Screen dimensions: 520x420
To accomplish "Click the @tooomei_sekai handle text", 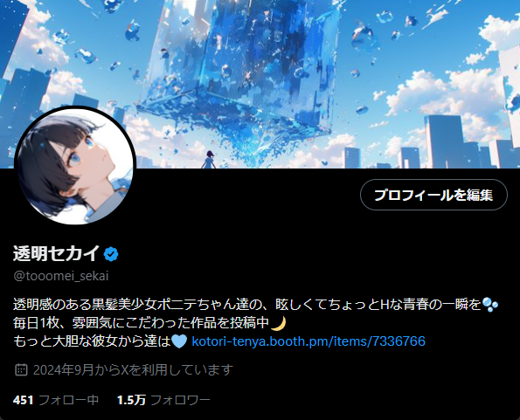I will [61, 276].
